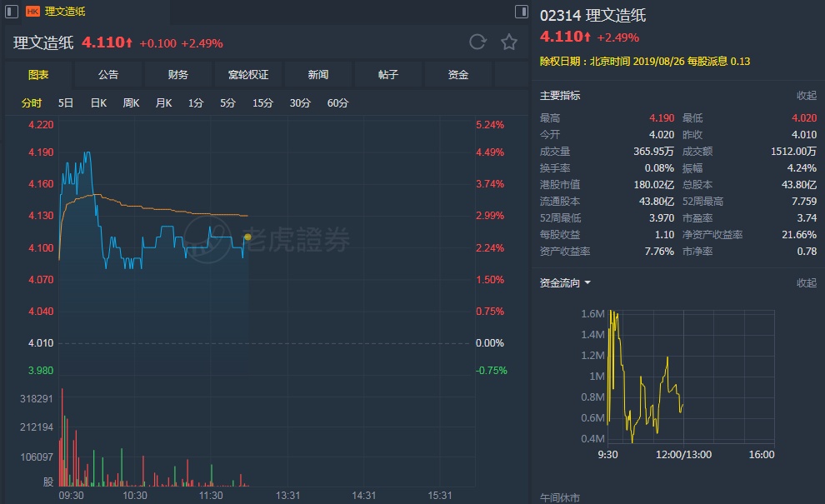The width and height of the screenshot is (825, 504).
Task: Open the 理文造纸 stock tab
Action: click(x=65, y=12)
